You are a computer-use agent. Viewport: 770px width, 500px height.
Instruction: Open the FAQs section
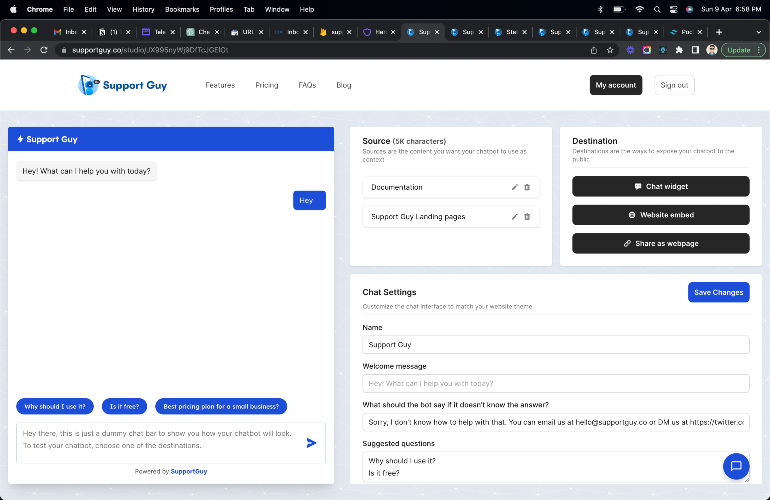[x=306, y=85]
